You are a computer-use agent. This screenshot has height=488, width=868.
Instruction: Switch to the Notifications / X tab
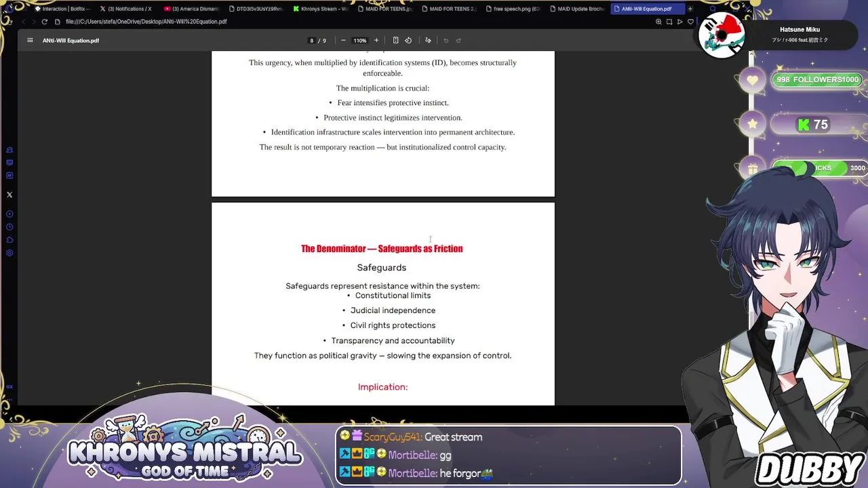pyautogui.click(x=125, y=9)
